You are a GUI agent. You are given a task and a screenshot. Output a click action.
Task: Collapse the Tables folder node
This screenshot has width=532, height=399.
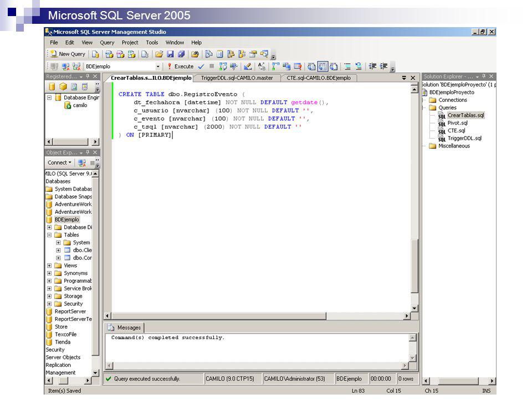pyautogui.click(x=49, y=235)
